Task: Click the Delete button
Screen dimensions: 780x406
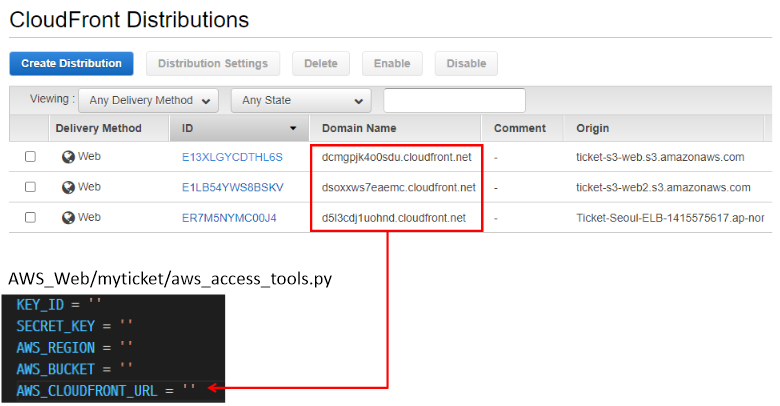Action: click(x=321, y=64)
